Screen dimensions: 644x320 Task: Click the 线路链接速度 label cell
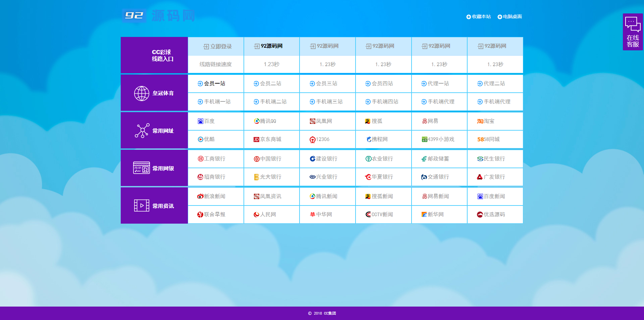216,64
